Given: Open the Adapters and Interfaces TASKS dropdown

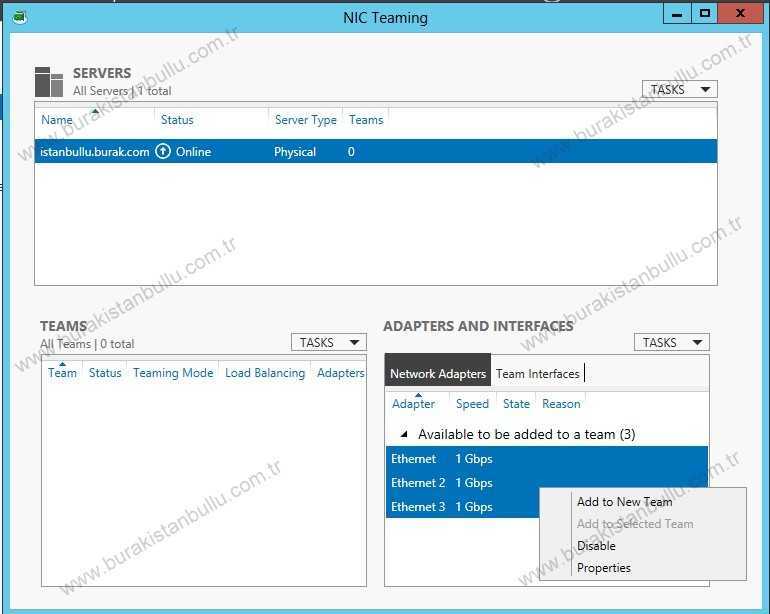Looking at the screenshot, I should tap(671, 342).
